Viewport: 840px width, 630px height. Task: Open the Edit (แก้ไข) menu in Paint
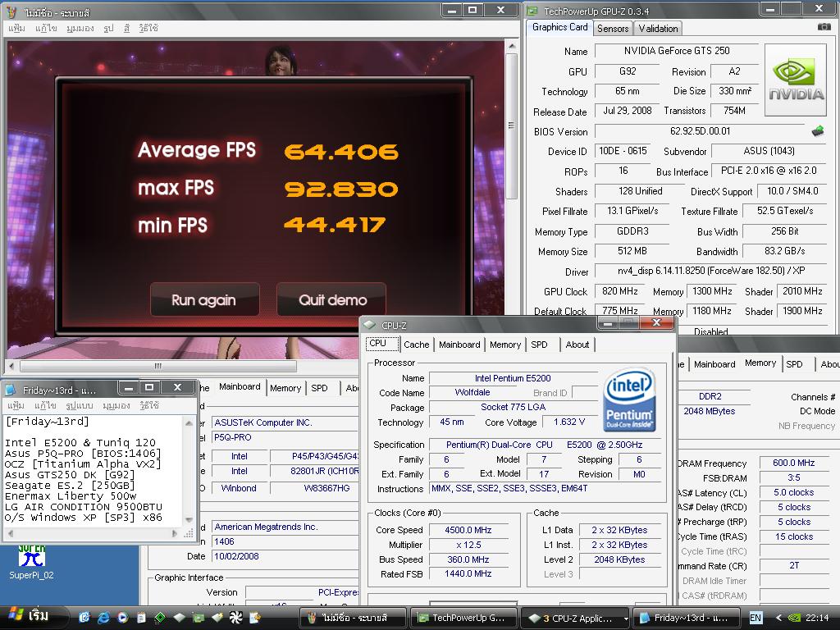(46, 28)
